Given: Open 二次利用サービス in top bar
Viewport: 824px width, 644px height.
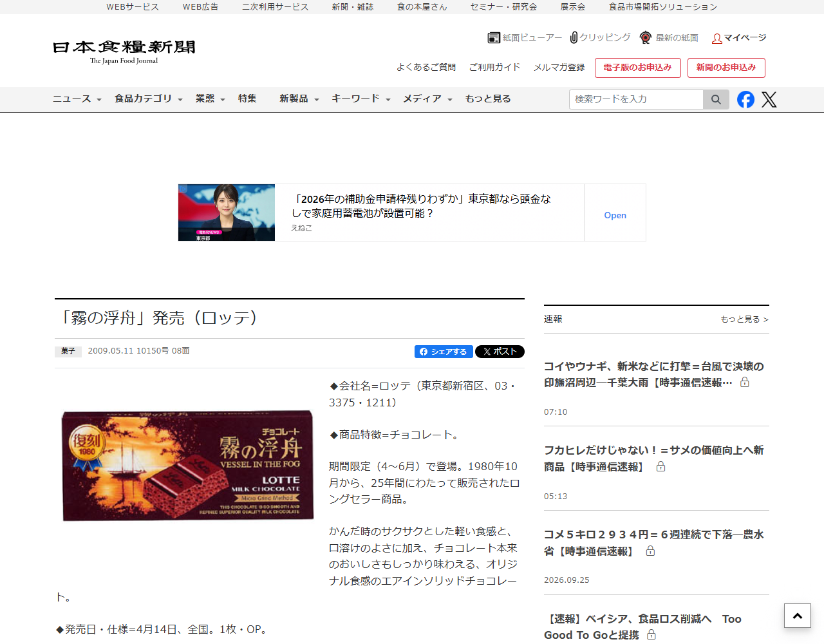Looking at the screenshot, I should pos(275,7).
